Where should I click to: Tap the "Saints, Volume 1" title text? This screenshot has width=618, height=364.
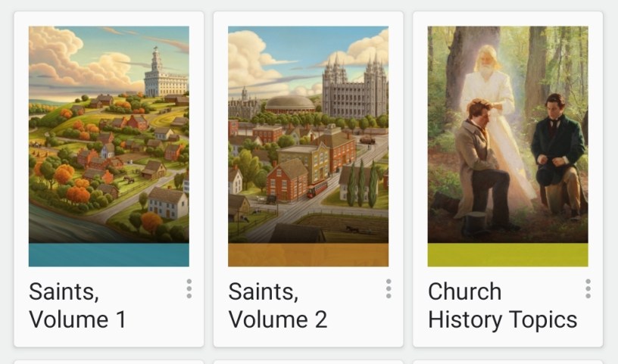[77, 305]
